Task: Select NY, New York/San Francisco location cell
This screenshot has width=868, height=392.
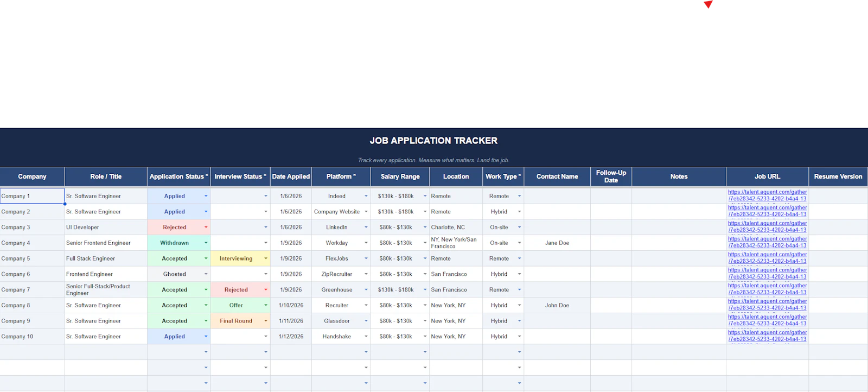Action: [x=456, y=243]
